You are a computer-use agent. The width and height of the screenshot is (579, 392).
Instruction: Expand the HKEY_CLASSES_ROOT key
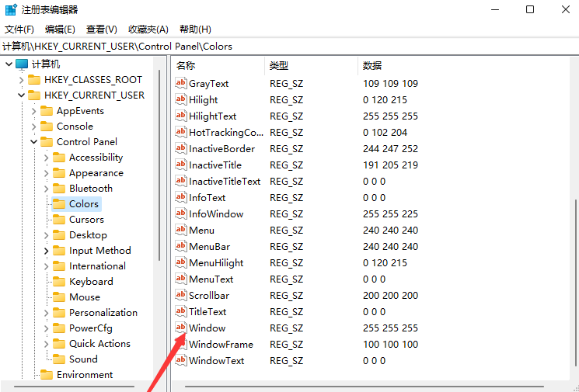21,80
